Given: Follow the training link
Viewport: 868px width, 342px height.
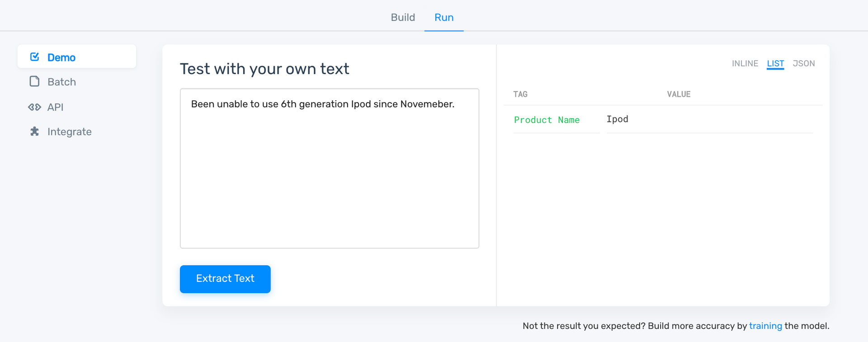Looking at the screenshot, I should pos(765,326).
